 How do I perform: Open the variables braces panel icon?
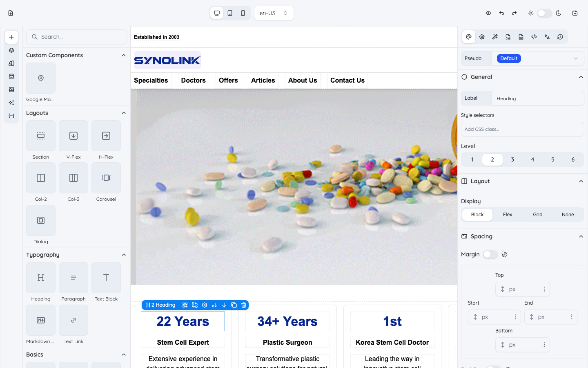(x=11, y=116)
